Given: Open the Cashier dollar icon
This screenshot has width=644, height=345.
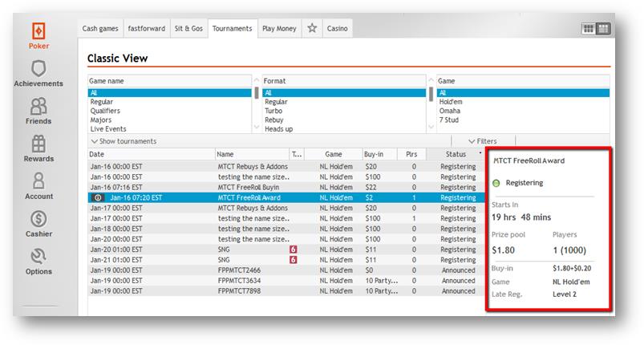Looking at the screenshot, I should click(x=38, y=219).
